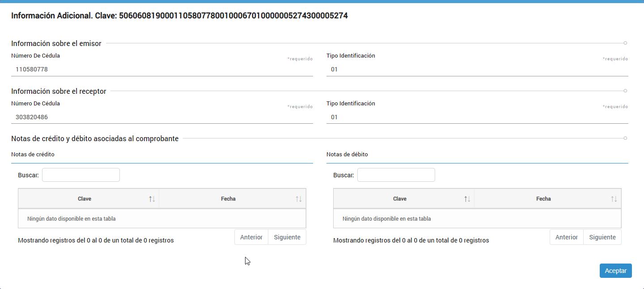Confirm dialog with Aceptar button
Viewport: 644px width, 289px height.
tap(615, 271)
